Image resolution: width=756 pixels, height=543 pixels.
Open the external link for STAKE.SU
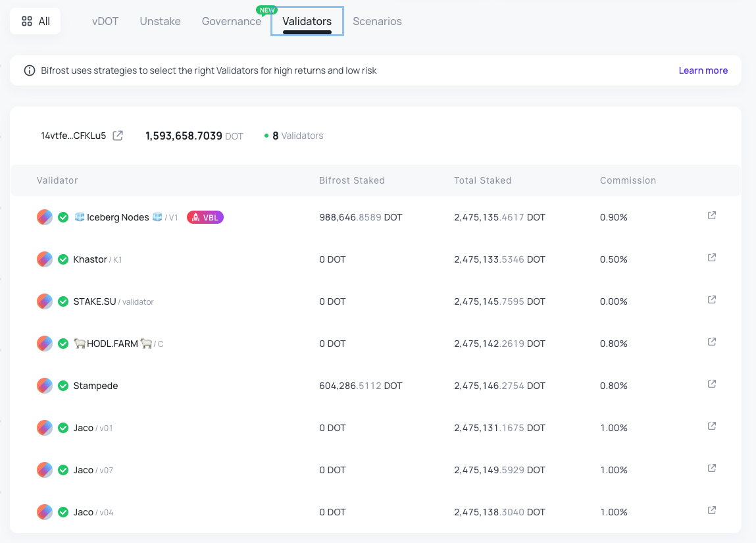(712, 299)
